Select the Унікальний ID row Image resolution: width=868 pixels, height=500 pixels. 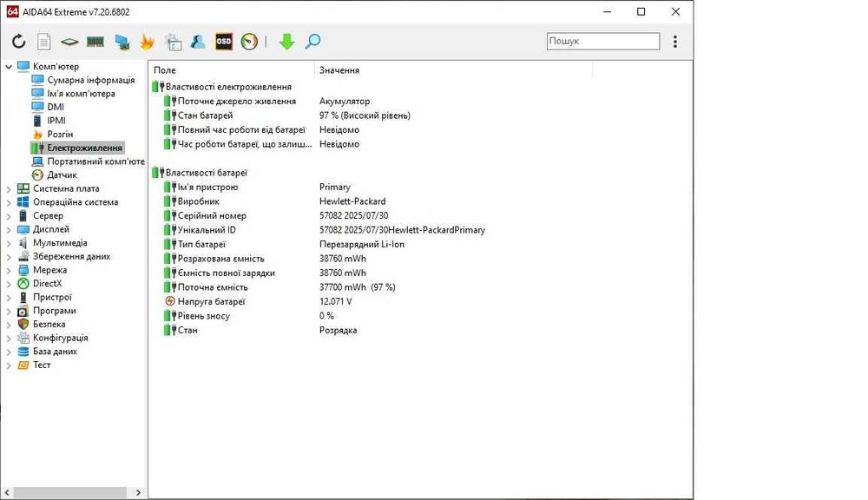point(207,230)
